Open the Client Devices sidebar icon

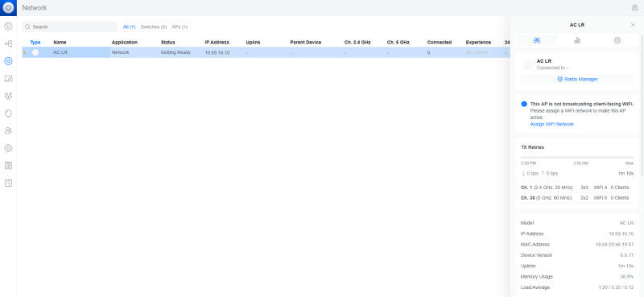pyautogui.click(x=8, y=78)
